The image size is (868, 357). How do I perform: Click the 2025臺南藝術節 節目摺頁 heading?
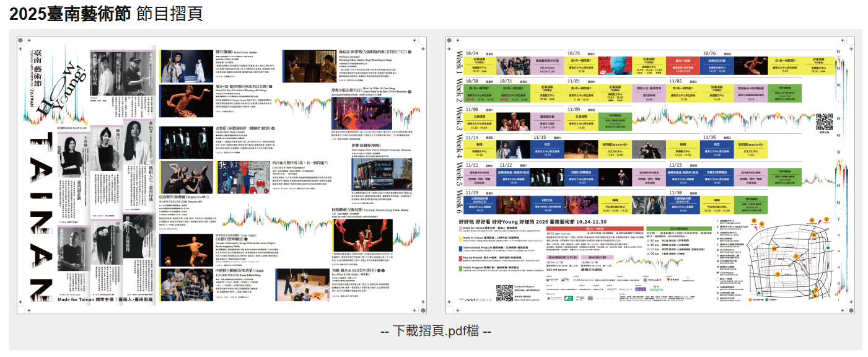[106, 14]
